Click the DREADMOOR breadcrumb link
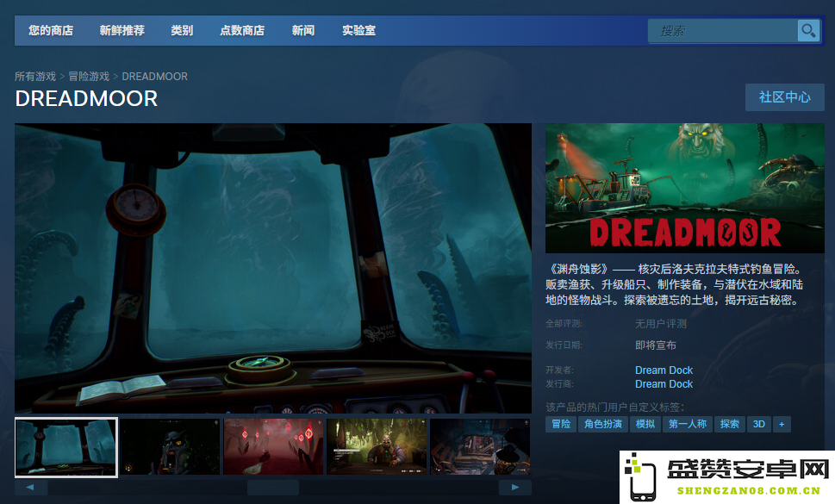Screen dimensions: 835x504 point(154,76)
